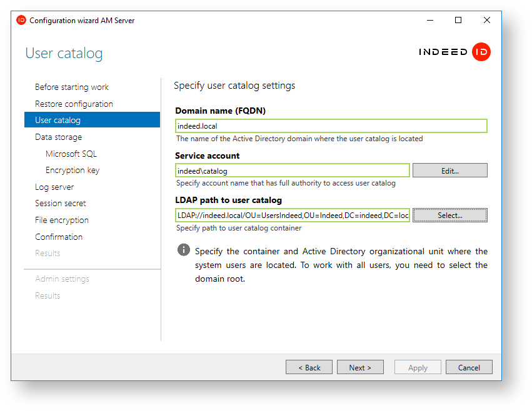This screenshot has width=532, height=411.
Task: Go to File encryption step
Action: [62, 220]
